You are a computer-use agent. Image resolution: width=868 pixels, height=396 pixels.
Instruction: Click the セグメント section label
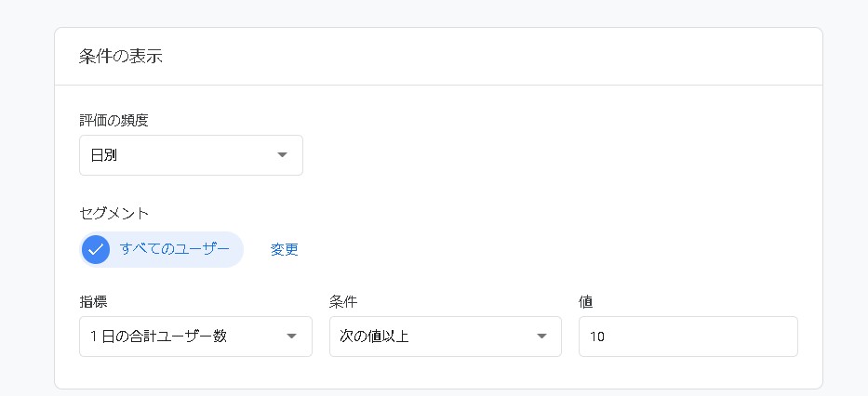(x=114, y=213)
